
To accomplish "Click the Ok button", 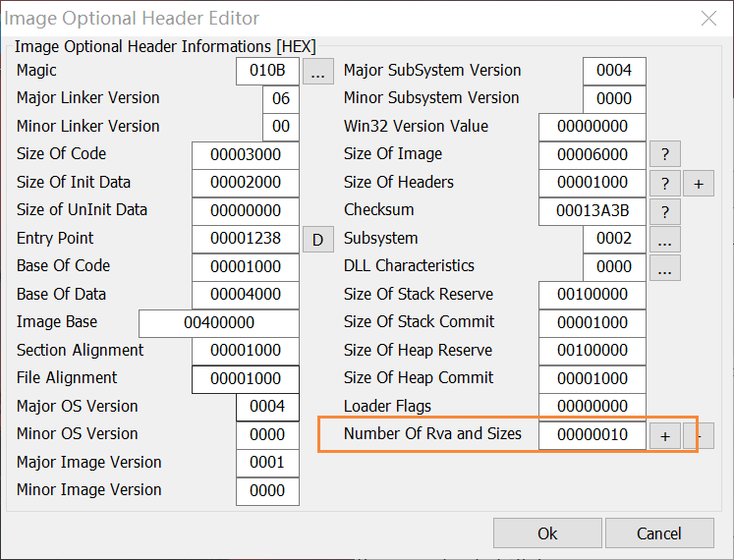I will point(547,532).
